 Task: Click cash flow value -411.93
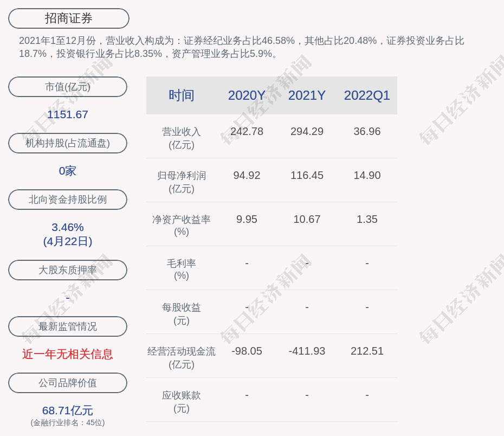coord(307,351)
